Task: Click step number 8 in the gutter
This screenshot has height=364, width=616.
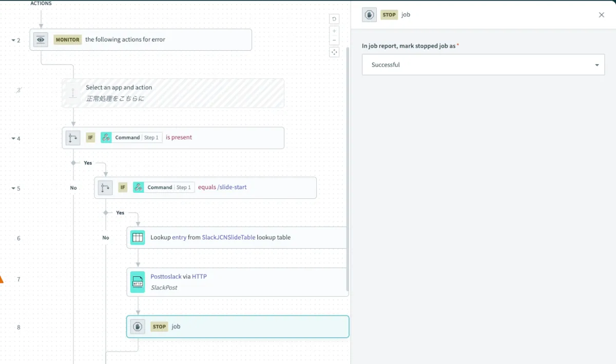Action: pos(18,327)
